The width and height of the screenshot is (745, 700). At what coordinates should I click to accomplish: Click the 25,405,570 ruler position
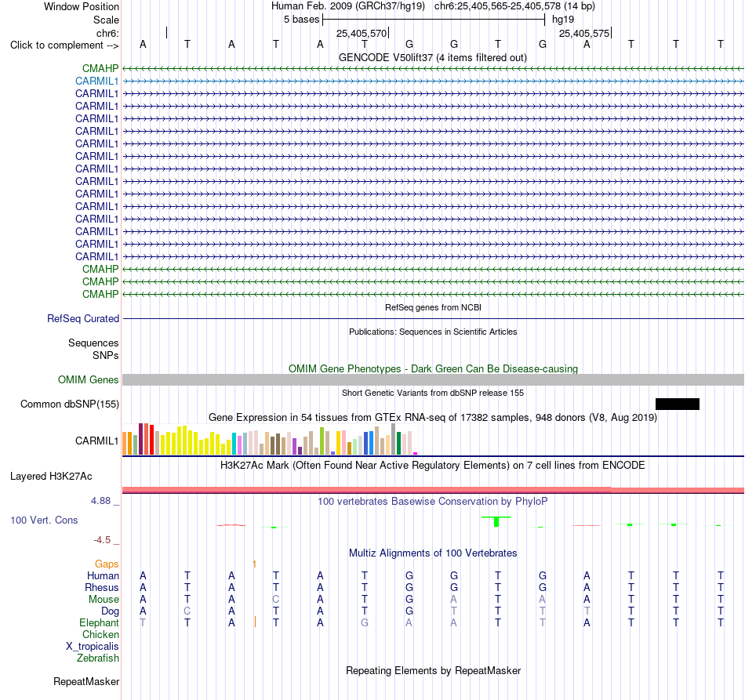click(x=361, y=33)
